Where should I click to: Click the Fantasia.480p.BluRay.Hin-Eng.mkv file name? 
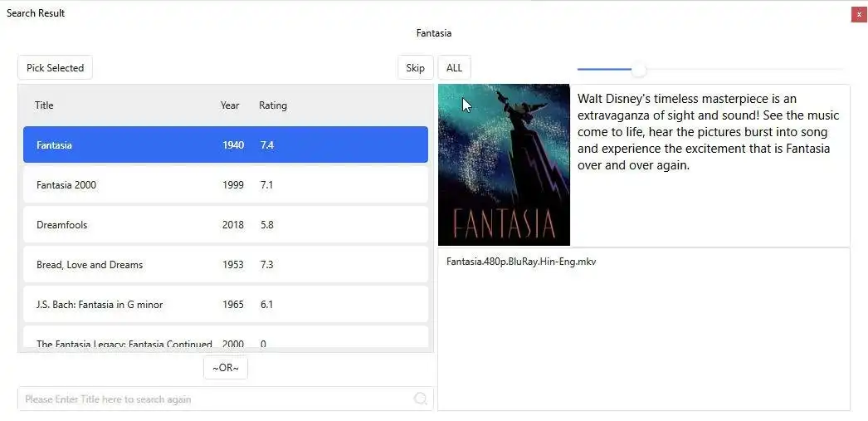click(x=521, y=262)
